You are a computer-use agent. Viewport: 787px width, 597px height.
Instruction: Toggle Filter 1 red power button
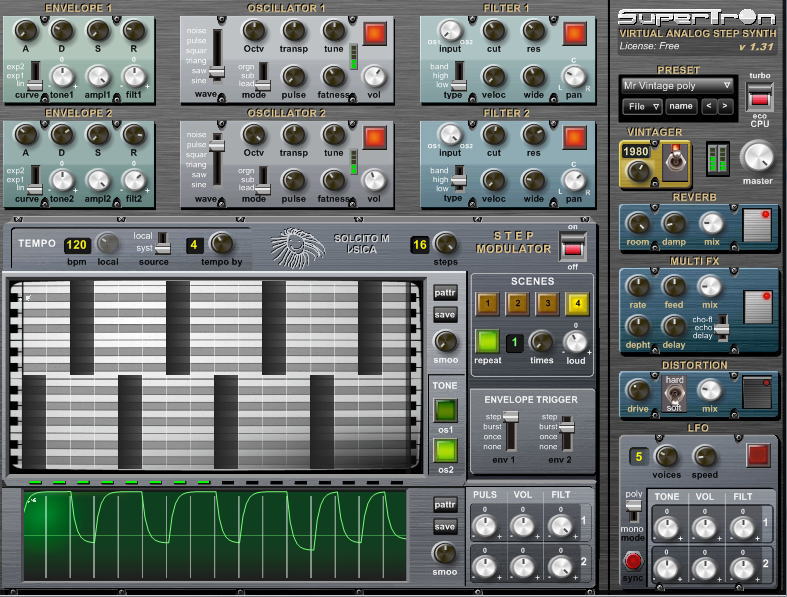tap(575, 34)
